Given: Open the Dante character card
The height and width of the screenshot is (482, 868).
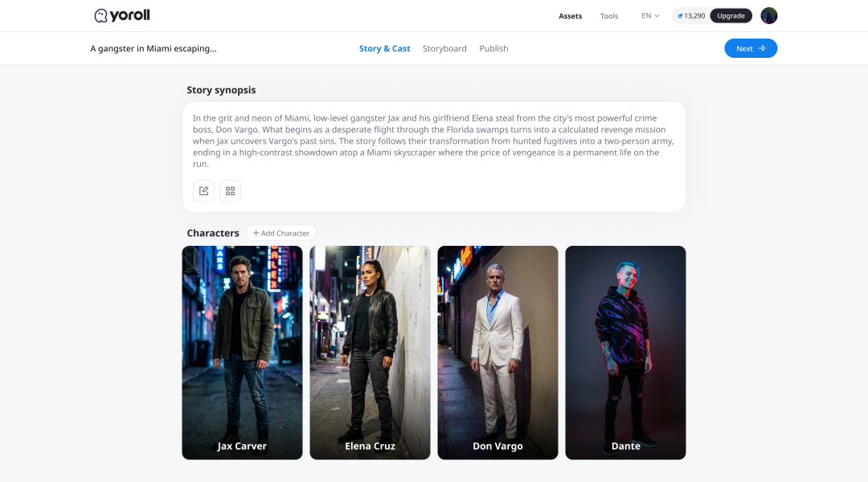Looking at the screenshot, I should point(625,353).
